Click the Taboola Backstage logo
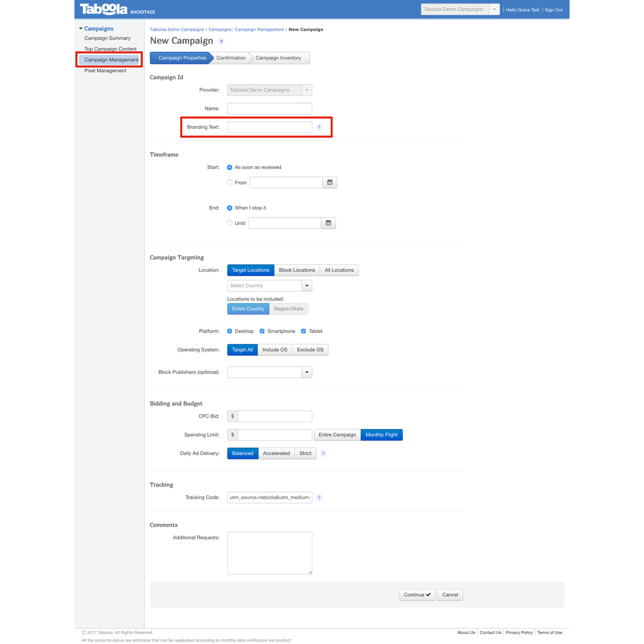 pyautogui.click(x=104, y=10)
